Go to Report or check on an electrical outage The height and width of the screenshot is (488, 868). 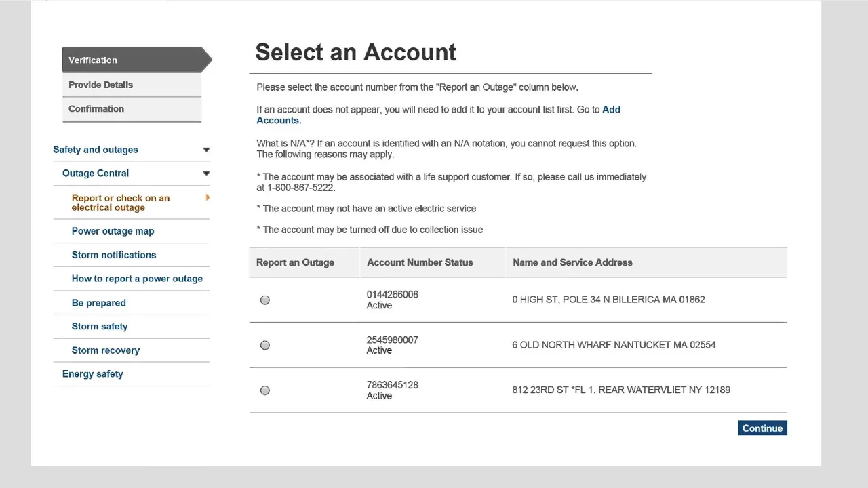(x=121, y=203)
